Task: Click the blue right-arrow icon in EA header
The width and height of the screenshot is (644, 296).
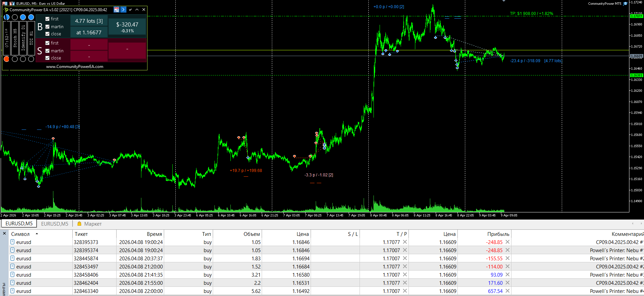Action: click(123, 10)
